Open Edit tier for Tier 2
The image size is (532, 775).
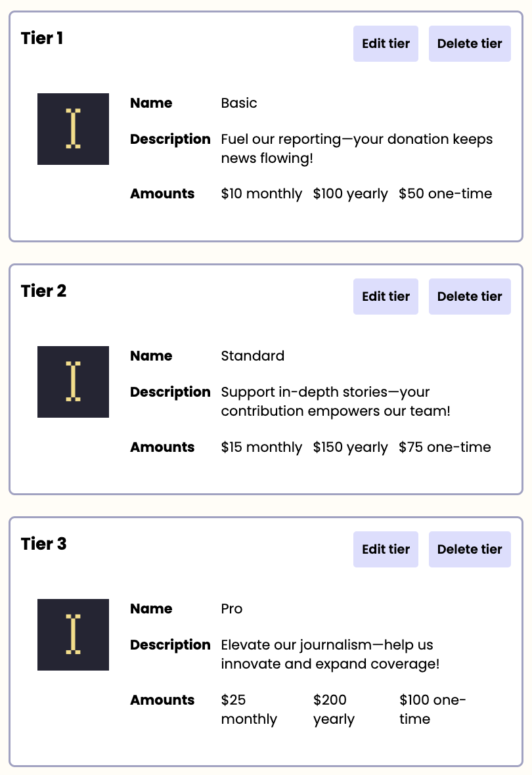(386, 297)
